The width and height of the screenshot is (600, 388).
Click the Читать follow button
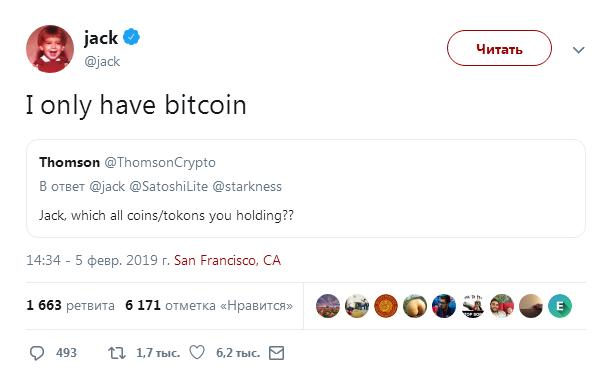click(499, 48)
